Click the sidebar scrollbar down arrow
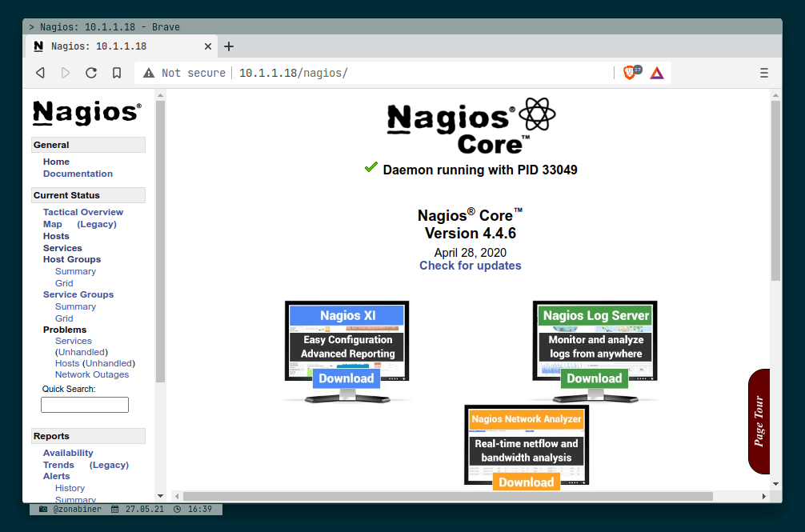 pos(160,495)
